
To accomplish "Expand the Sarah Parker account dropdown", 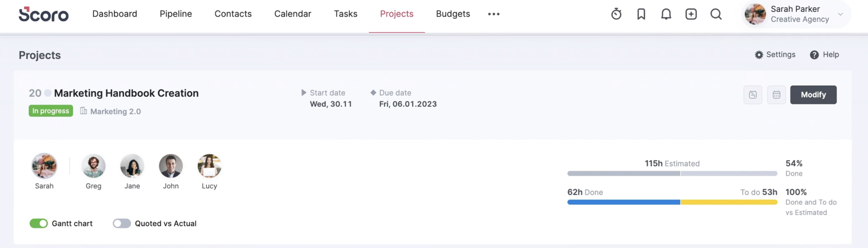I will coord(840,14).
